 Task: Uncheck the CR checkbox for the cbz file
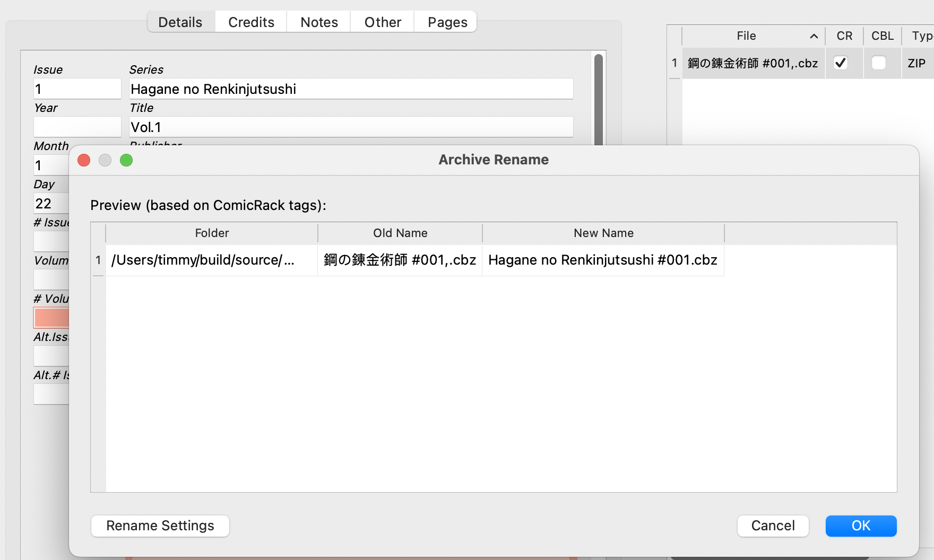tap(841, 63)
